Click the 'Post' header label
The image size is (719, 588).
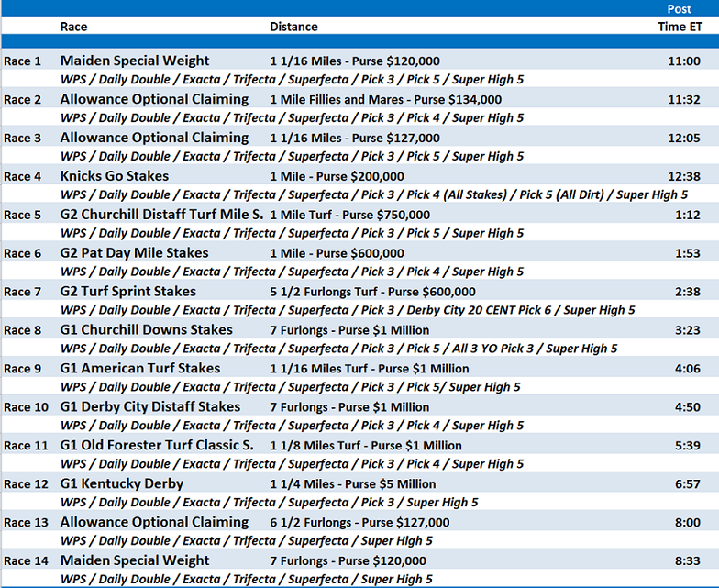(679, 9)
